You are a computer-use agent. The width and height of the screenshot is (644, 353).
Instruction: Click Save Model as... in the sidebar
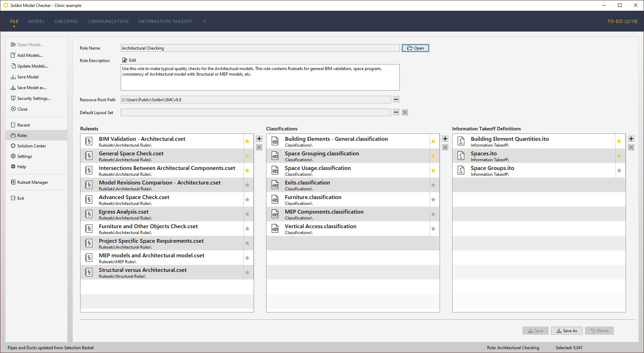28,87
